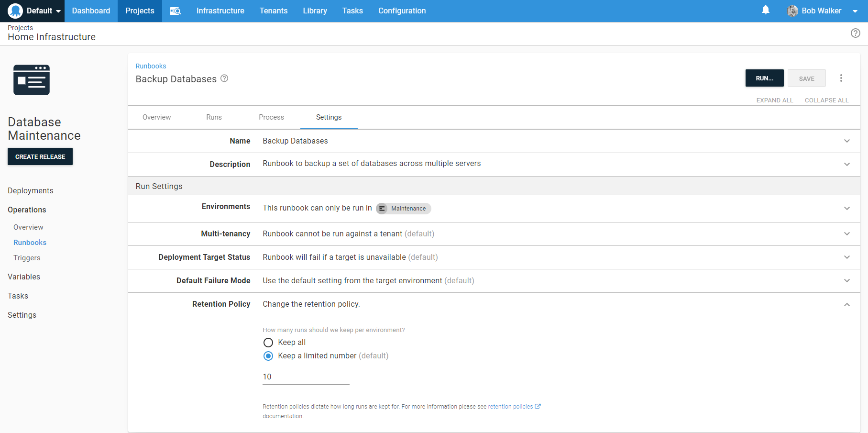868x433 pixels.
Task: Open the three-dot overflow menu
Action: [x=841, y=78]
